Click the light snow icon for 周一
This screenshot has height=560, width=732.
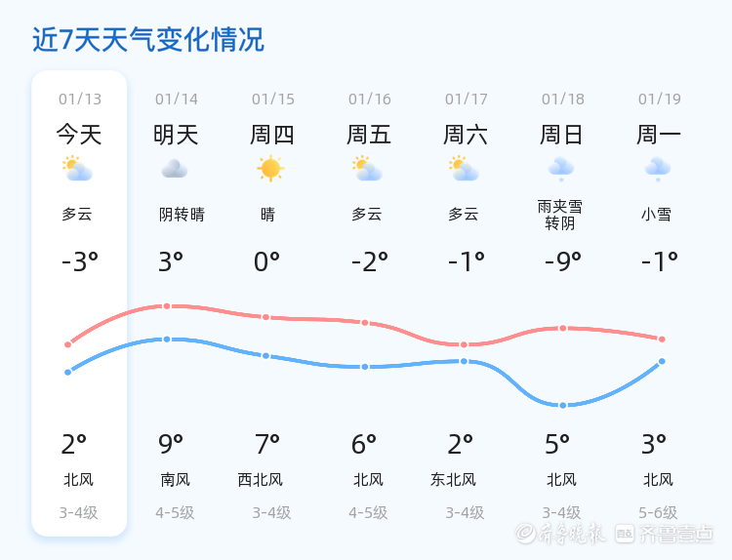click(657, 169)
